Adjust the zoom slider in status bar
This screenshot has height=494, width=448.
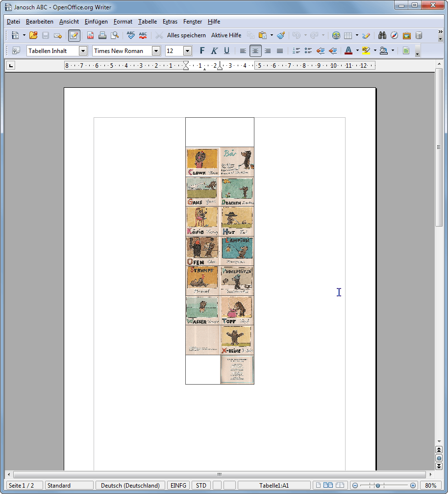pyautogui.click(x=377, y=485)
